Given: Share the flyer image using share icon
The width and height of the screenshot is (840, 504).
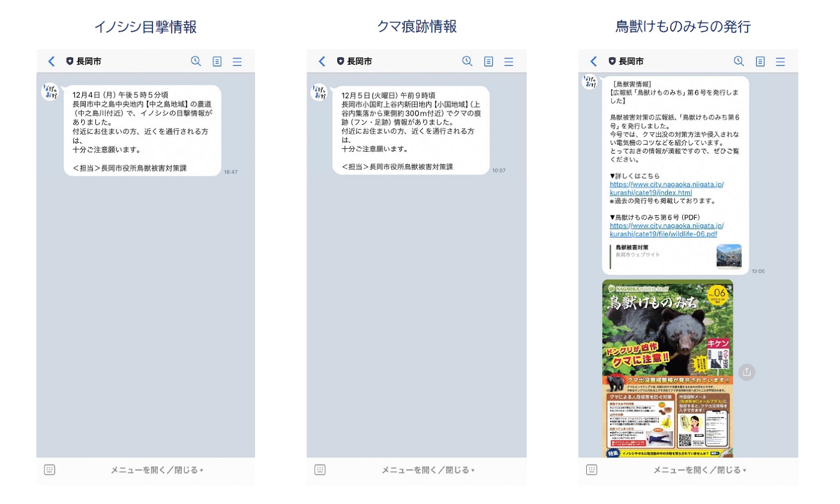Looking at the screenshot, I should tap(746, 372).
